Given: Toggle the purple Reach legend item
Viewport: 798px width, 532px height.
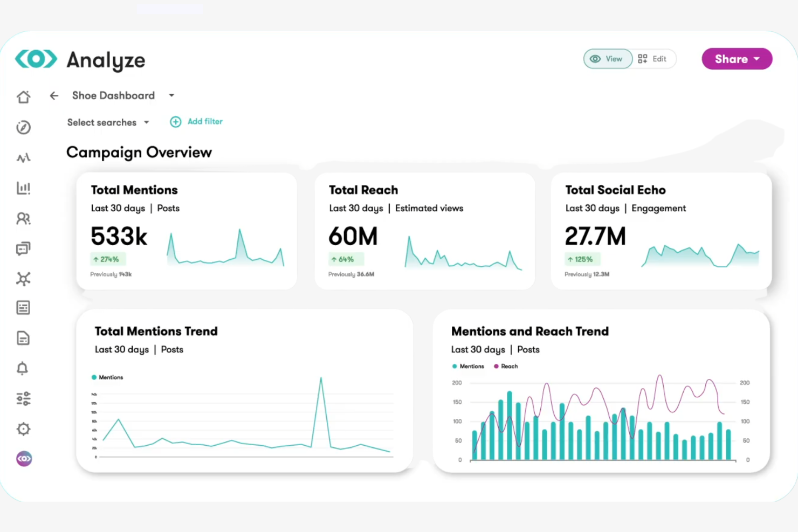Looking at the screenshot, I should (x=506, y=366).
